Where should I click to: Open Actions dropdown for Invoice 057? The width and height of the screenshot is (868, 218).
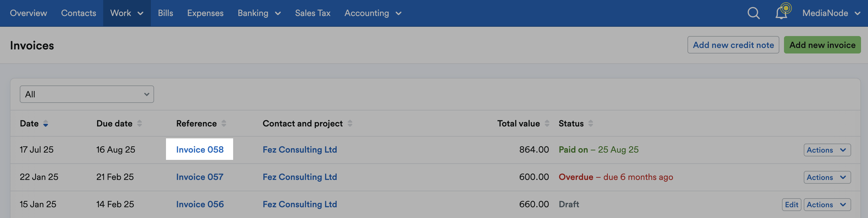point(827,177)
